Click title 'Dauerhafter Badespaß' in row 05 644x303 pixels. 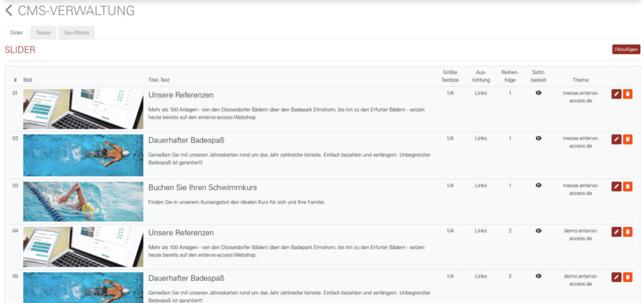tap(186, 278)
